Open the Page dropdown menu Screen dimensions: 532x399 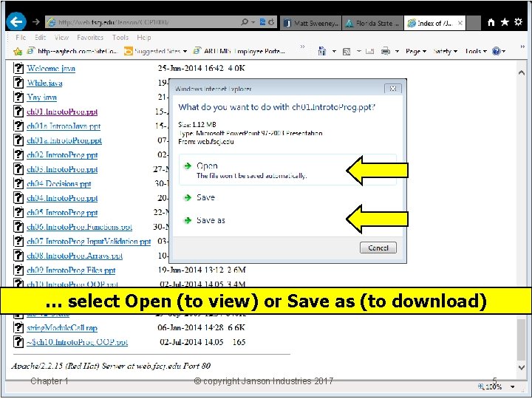pyautogui.click(x=415, y=51)
